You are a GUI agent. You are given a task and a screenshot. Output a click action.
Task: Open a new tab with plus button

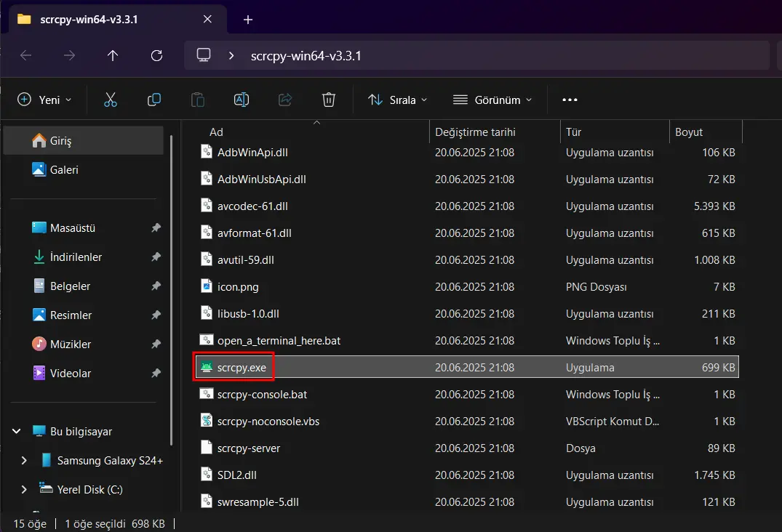point(248,20)
